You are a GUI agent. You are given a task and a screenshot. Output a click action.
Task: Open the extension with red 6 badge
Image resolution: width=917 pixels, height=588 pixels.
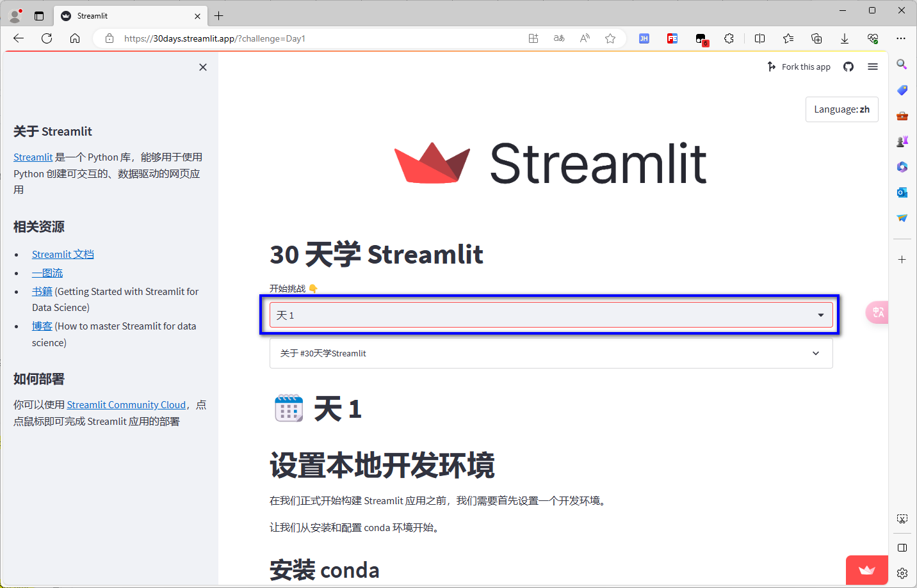coord(701,40)
